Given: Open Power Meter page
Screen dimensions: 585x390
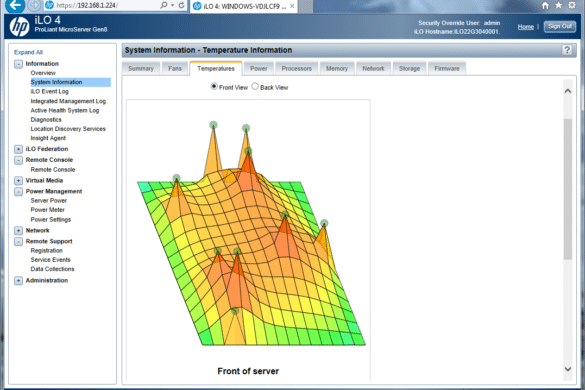Looking at the screenshot, I should (x=47, y=210).
